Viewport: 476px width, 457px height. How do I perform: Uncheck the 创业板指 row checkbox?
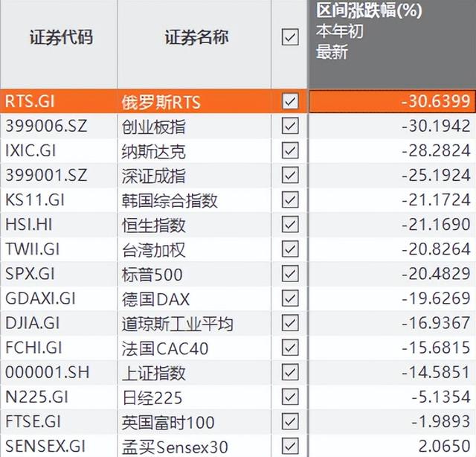tap(290, 126)
